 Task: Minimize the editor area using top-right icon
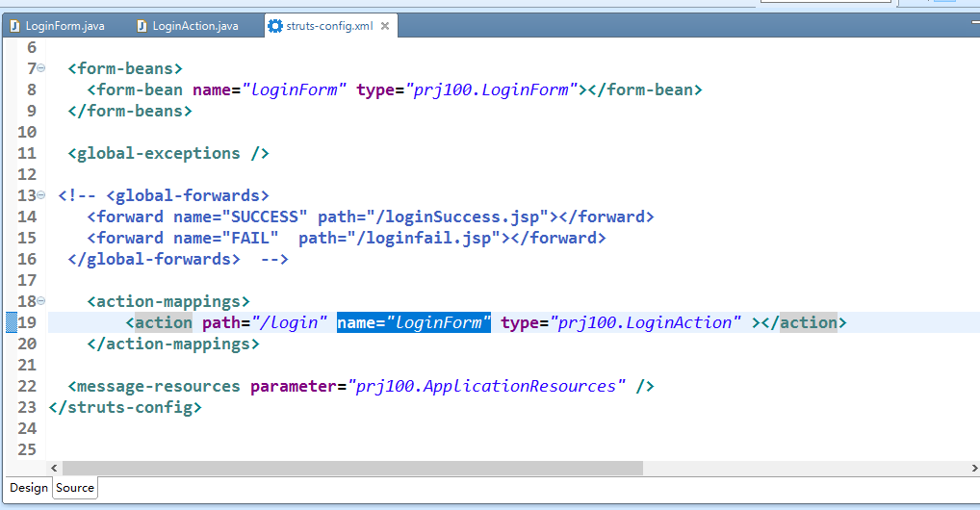(x=975, y=22)
